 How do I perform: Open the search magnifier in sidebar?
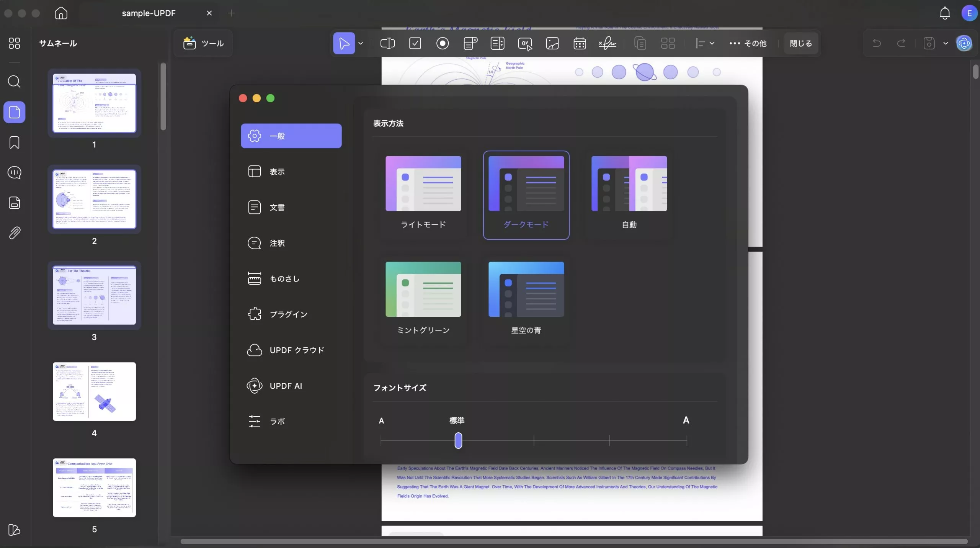point(14,82)
